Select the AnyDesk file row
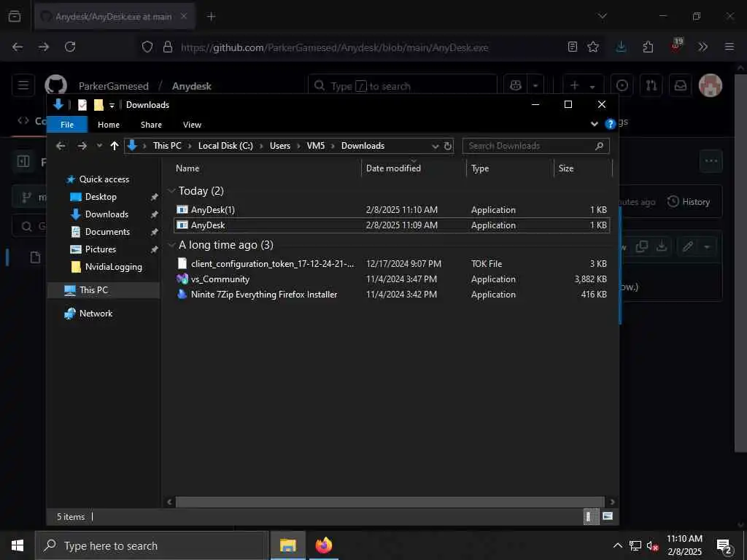Image resolution: width=747 pixels, height=560 pixels. (x=392, y=225)
